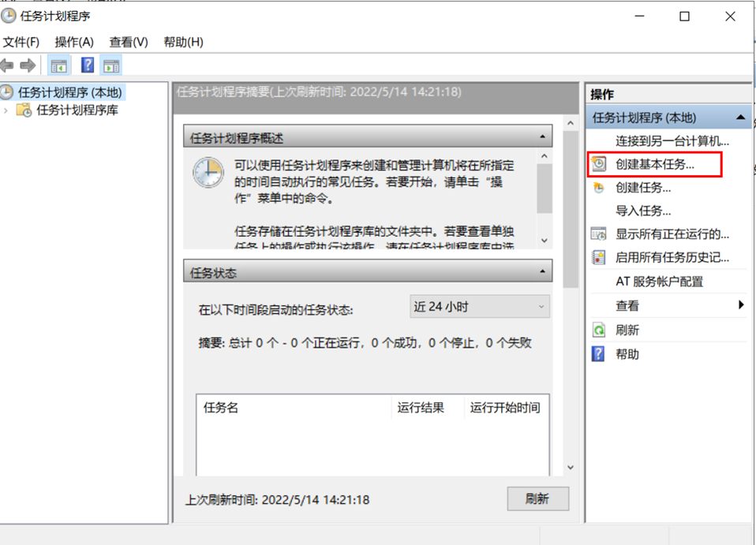Click the large clock overview icon
This screenshot has width=756, height=545.
(208, 172)
